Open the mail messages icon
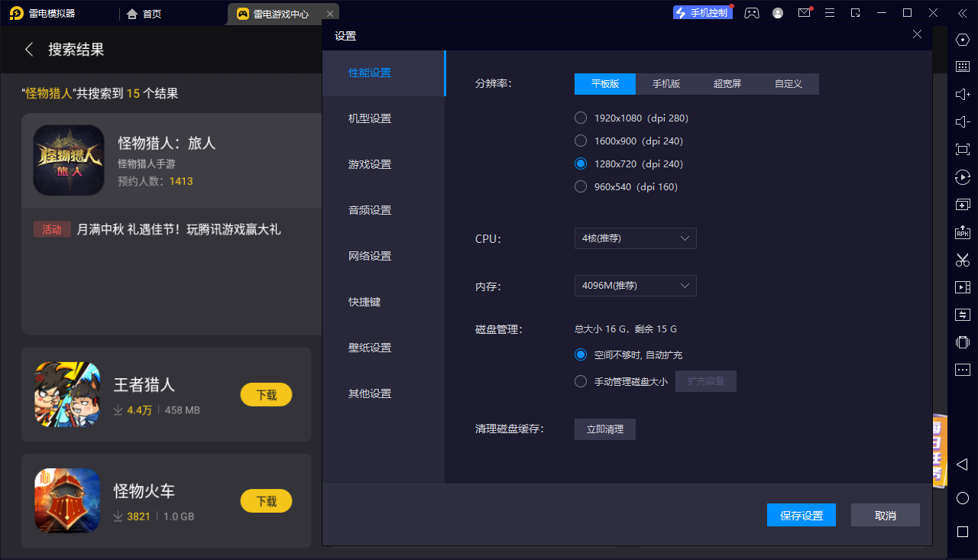The height and width of the screenshot is (560, 978). 805,13
